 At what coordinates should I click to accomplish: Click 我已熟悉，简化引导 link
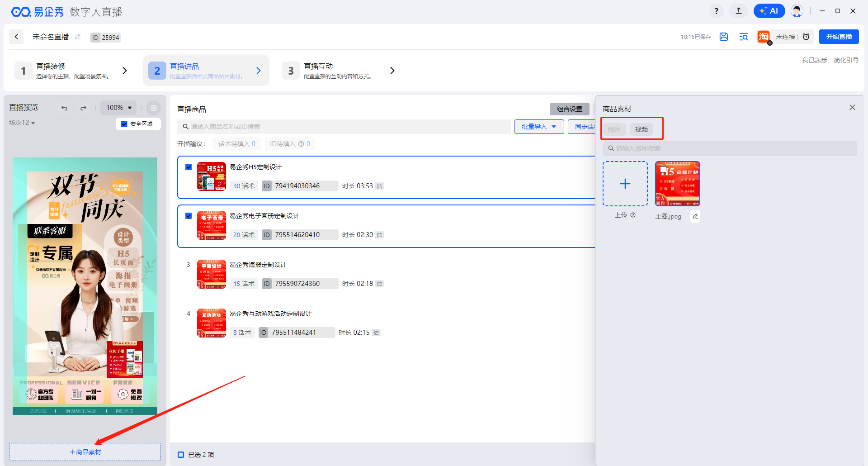(x=830, y=60)
